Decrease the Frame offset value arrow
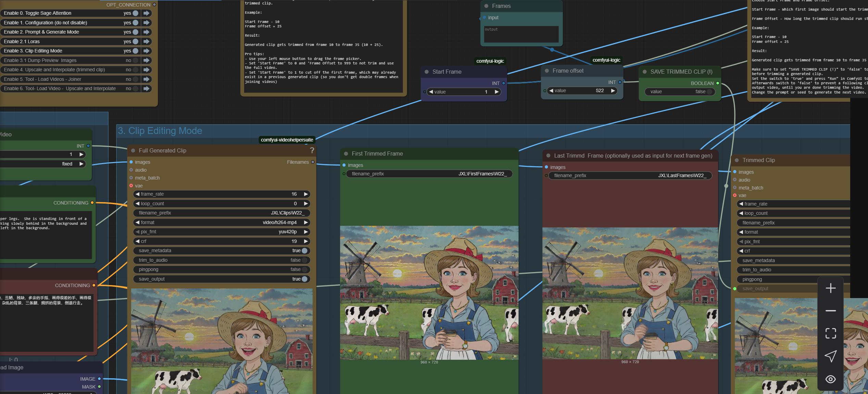This screenshot has width=868, height=394. pyautogui.click(x=551, y=90)
